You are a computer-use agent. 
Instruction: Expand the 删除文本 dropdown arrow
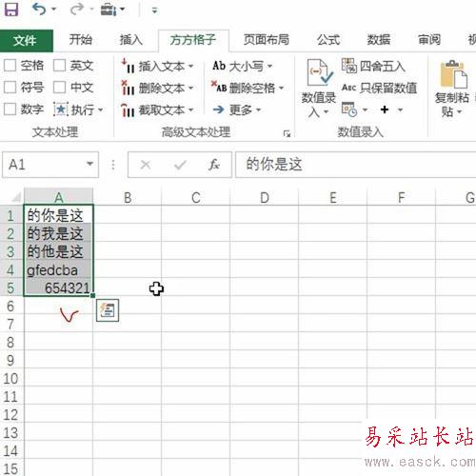point(190,88)
